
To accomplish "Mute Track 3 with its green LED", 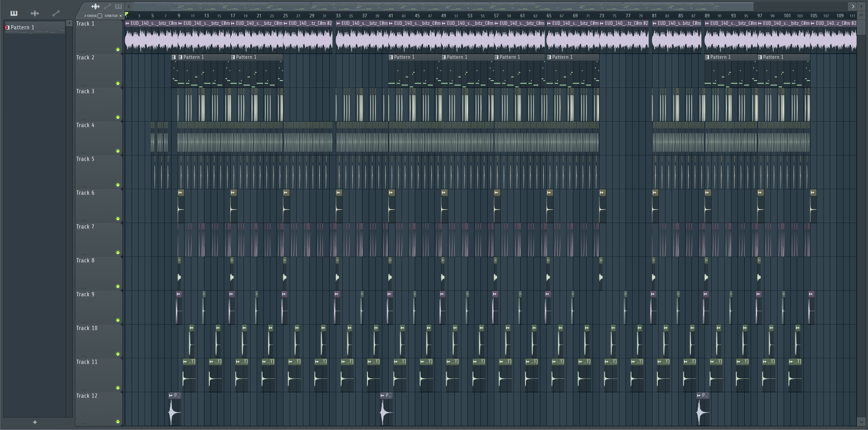I will (118, 117).
